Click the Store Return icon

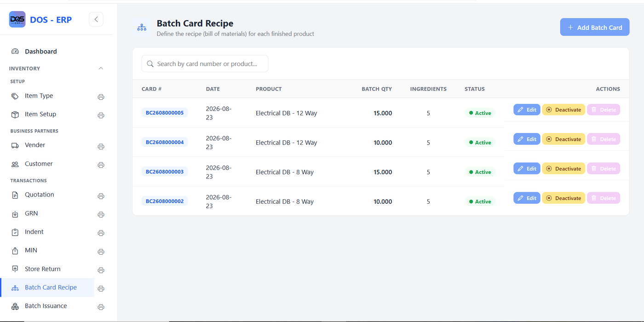click(x=15, y=269)
